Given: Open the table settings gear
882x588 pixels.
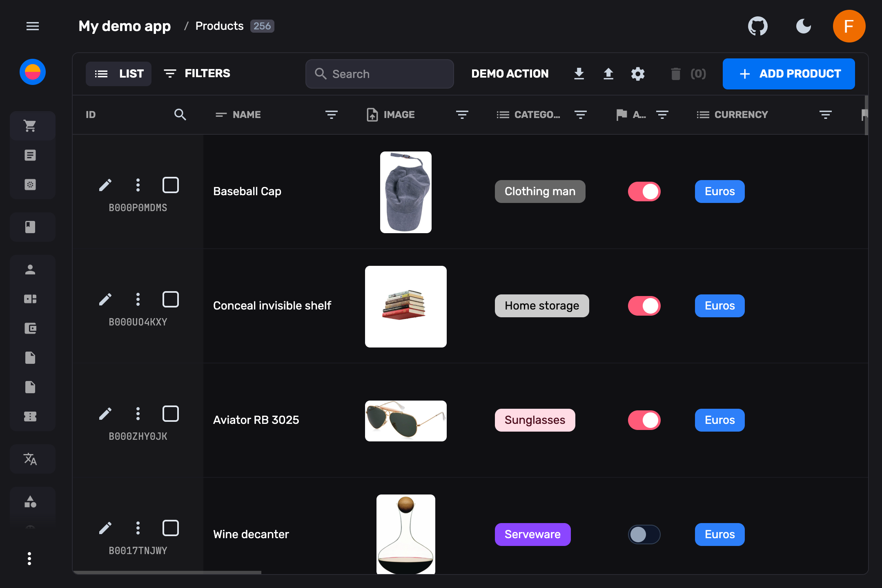Looking at the screenshot, I should tap(637, 73).
